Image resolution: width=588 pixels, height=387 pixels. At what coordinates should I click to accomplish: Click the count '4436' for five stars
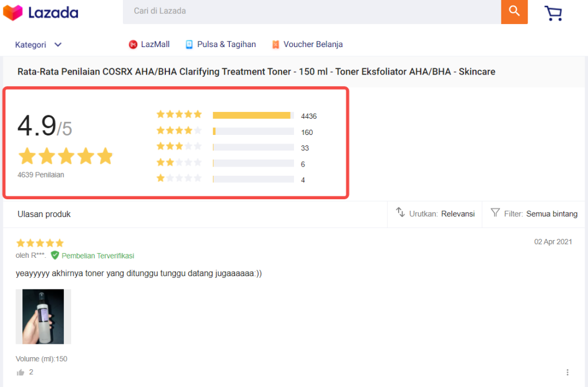tap(308, 116)
